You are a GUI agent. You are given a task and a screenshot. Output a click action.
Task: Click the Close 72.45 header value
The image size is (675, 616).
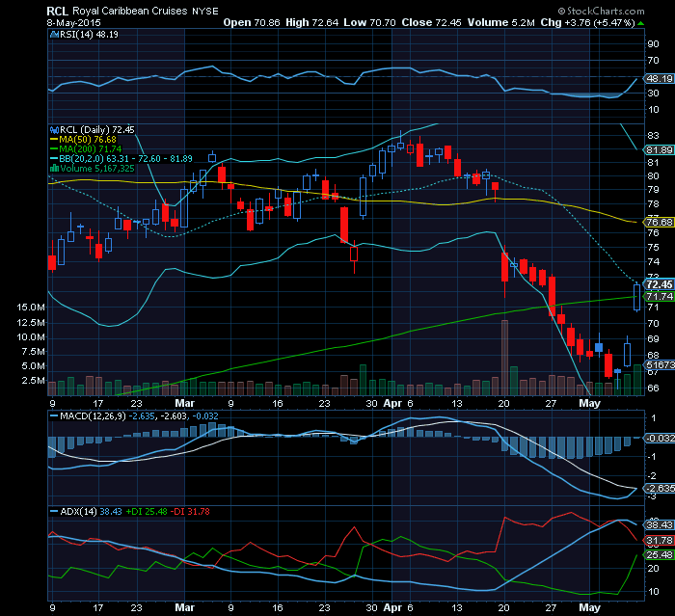431,22
